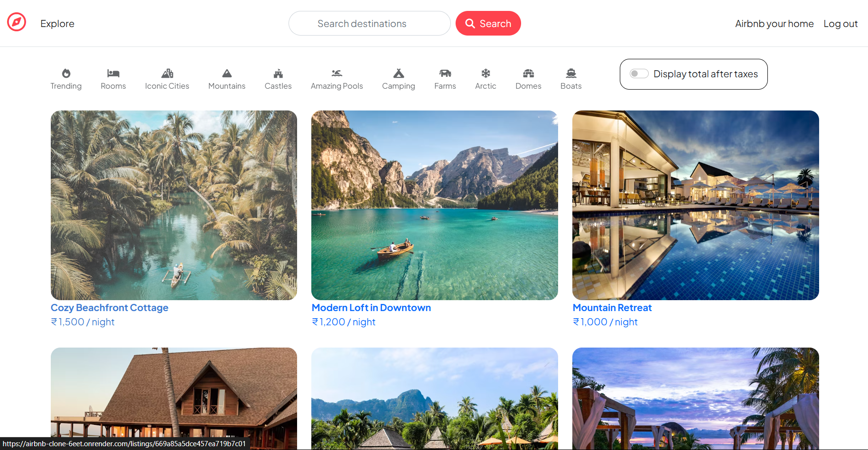
Task: Focus the Search destinations field
Action: (x=370, y=23)
